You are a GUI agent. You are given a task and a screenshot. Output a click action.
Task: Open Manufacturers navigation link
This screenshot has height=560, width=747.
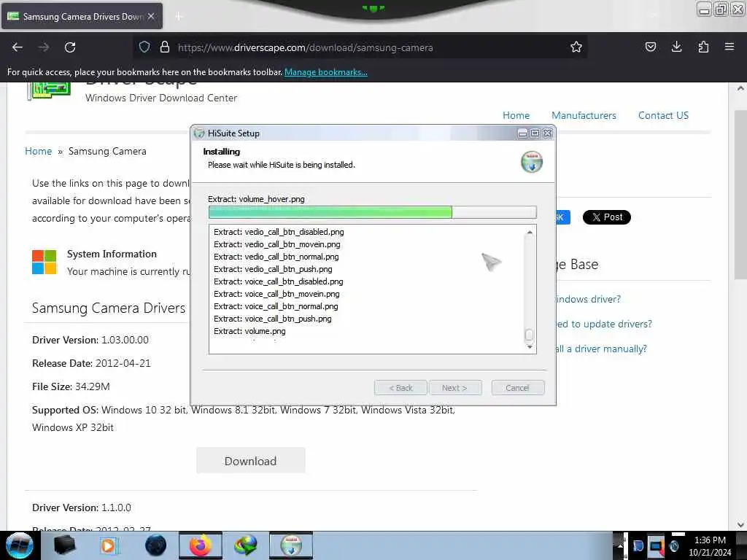584,115
